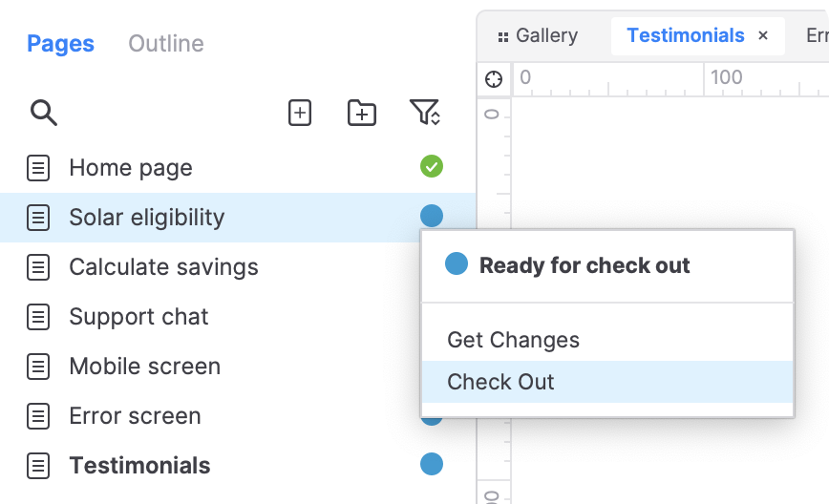Screen dimensions: 829x504
Task: Select the Home page item in the list
Action: click(131, 168)
